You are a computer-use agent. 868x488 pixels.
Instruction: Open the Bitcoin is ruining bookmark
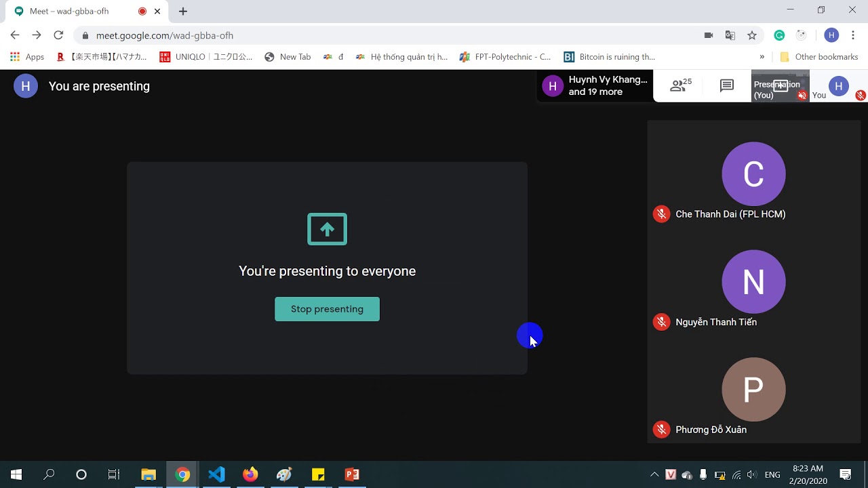click(x=610, y=57)
